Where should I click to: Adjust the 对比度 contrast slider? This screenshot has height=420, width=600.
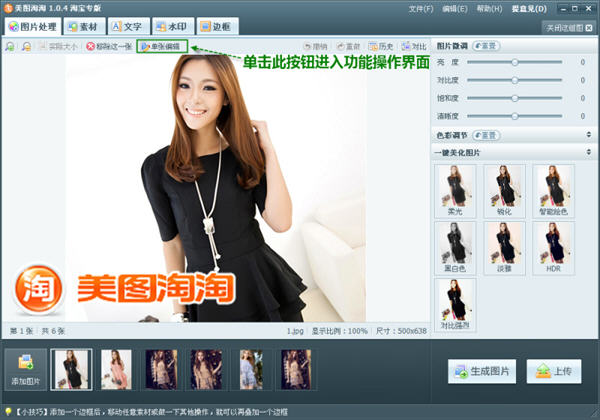pos(515,80)
